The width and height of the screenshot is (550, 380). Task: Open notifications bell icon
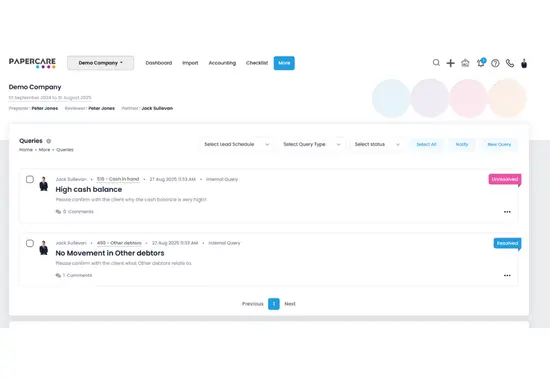tap(481, 63)
